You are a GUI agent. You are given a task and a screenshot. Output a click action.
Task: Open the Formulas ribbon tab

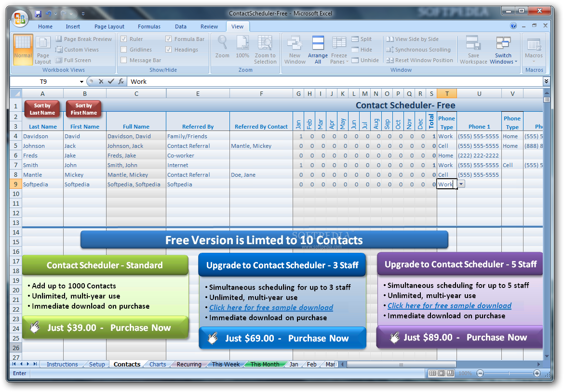pyautogui.click(x=149, y=26)
